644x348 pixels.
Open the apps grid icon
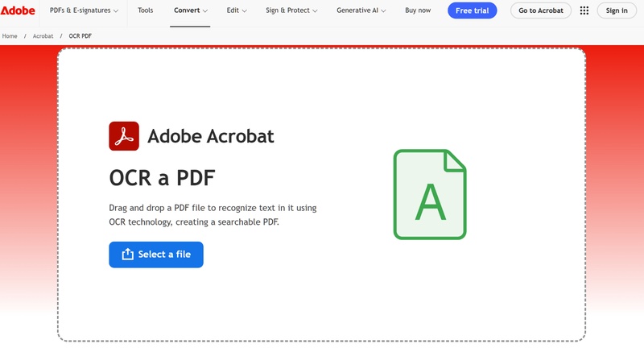point(584,10)
